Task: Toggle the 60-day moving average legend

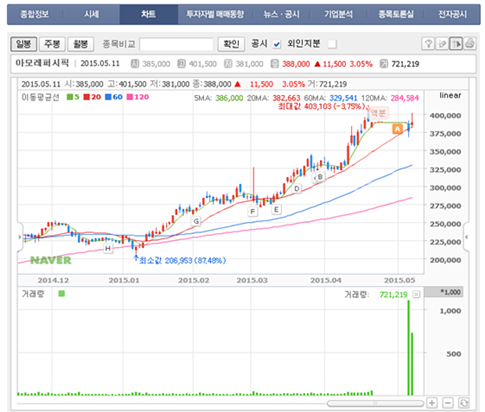Action: [x=114, y=97]
